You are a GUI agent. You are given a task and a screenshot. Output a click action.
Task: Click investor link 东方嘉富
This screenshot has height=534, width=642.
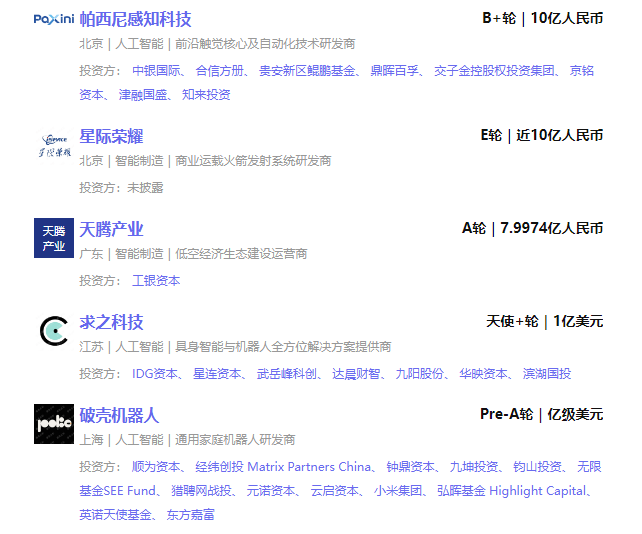(190, 515)
